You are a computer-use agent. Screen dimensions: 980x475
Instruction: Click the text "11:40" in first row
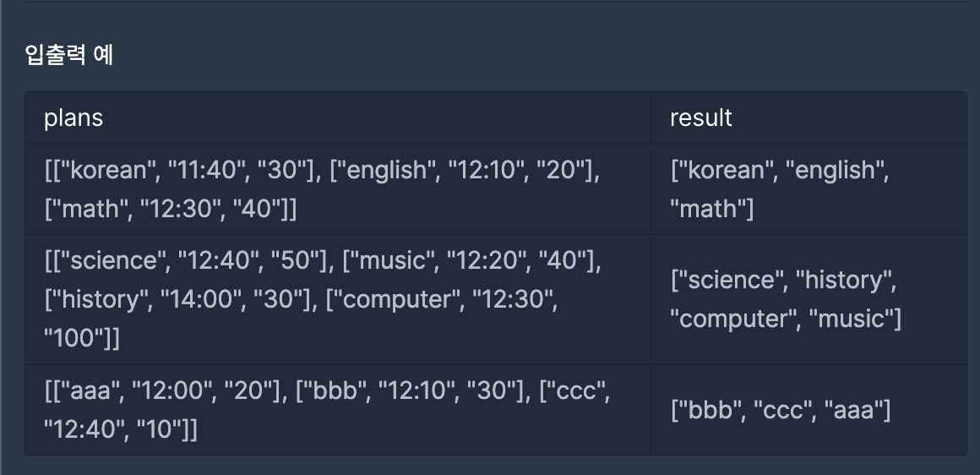click(207, 170)
